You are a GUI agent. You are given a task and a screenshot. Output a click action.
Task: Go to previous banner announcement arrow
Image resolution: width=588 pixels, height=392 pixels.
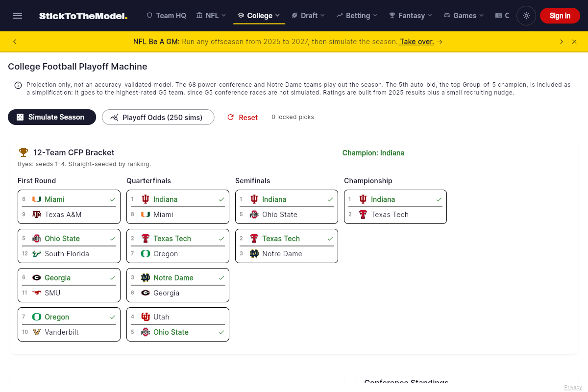[15, 42]
